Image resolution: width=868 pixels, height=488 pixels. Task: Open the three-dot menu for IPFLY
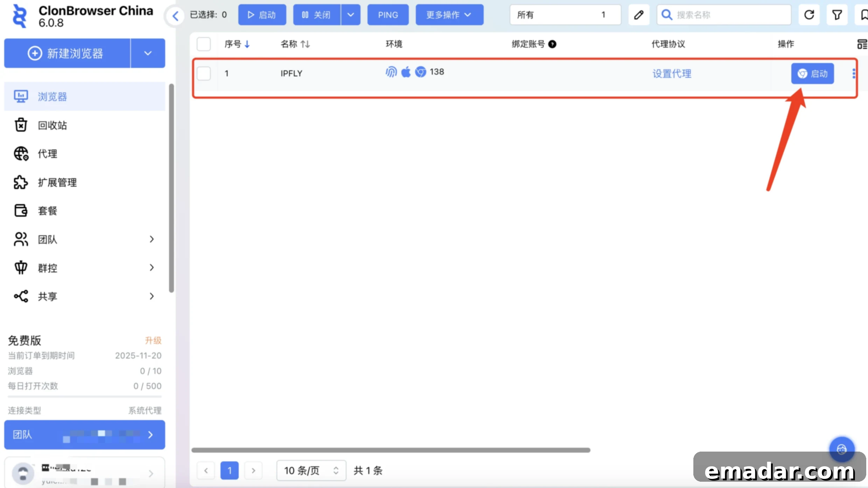pyautogui.click(x=854, y=74)
